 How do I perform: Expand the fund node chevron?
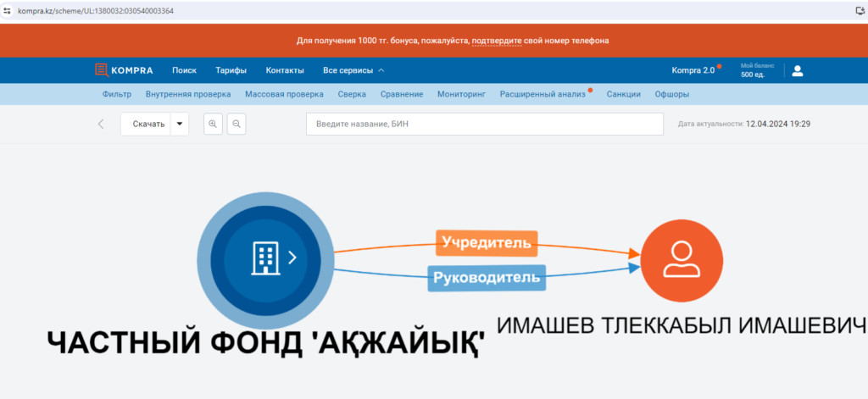pos(292,258)
